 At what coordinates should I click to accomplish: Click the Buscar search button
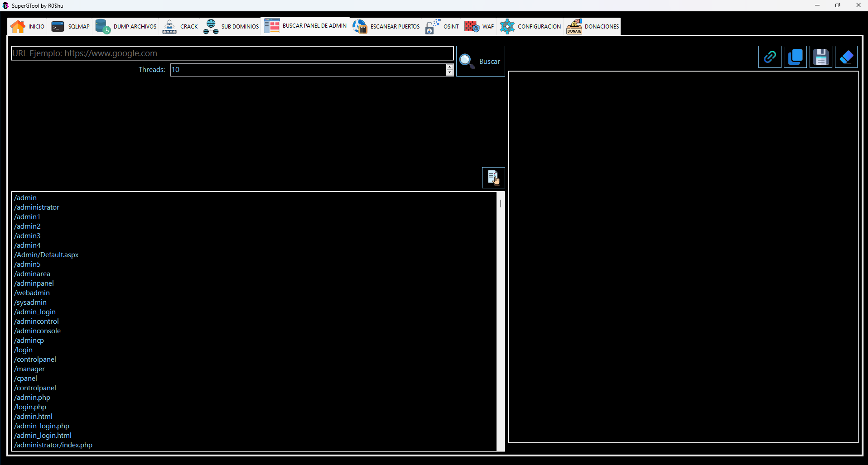point(480,61)
